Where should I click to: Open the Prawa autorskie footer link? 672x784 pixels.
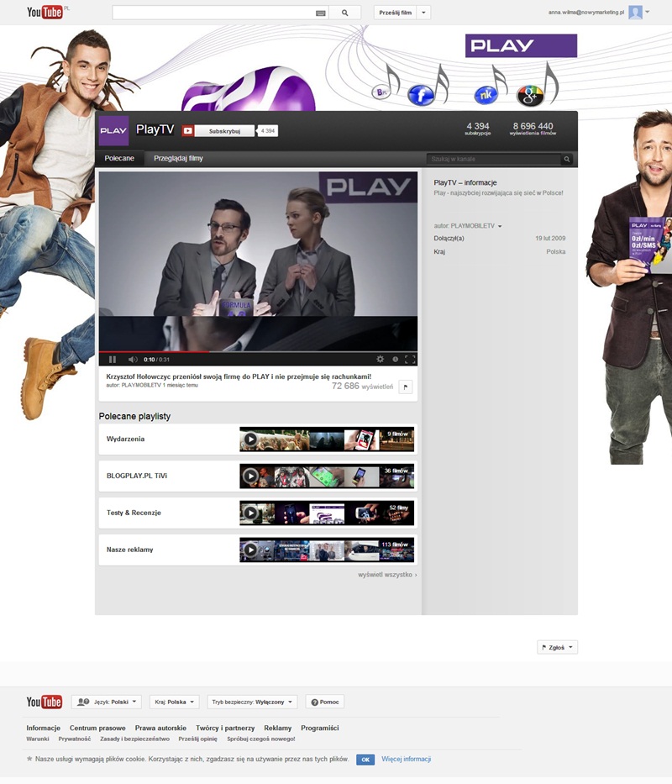pyautogui.click(x=160, y=728)
